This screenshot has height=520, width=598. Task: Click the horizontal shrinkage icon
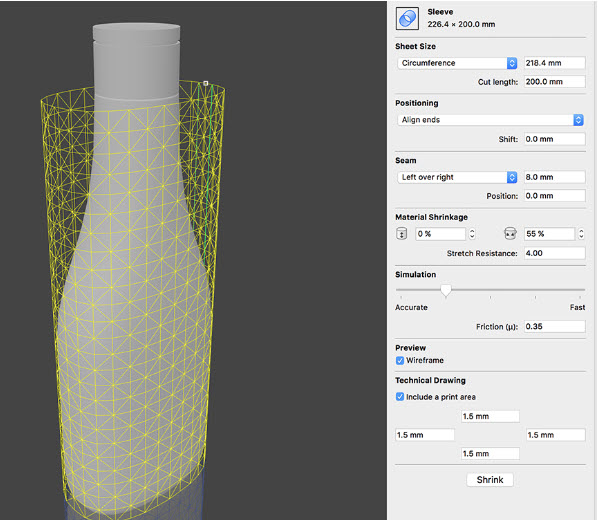tap(510, 233)
